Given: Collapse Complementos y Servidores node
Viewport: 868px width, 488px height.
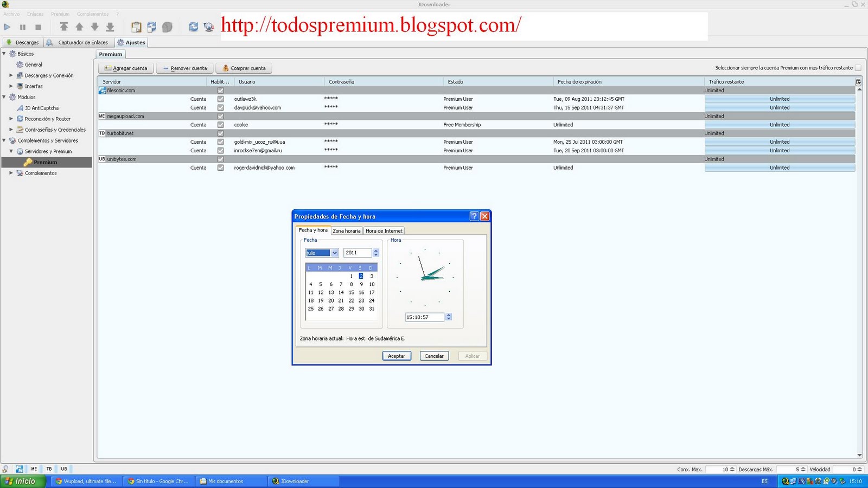Looking at the screenshot, I should [x=4, y=140].
